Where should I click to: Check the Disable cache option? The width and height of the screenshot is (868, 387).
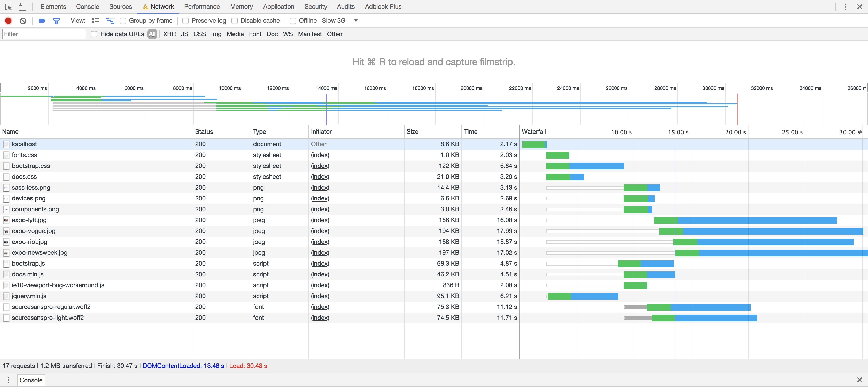235,21
